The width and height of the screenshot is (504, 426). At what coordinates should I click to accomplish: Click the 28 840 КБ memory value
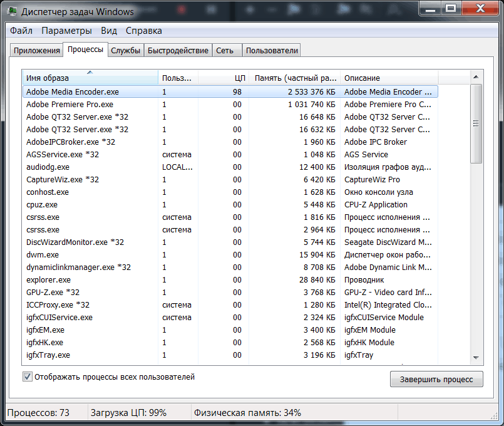tap(317, 280)
